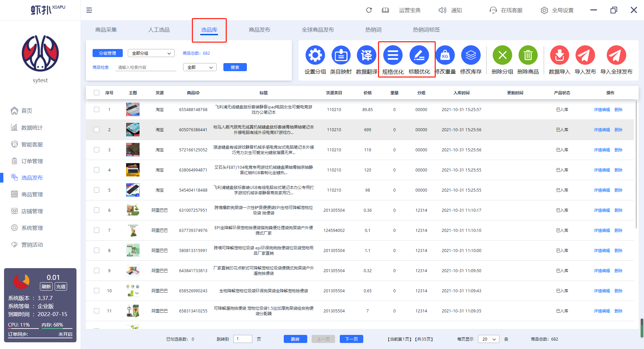
Task: Click 删除商品 trash bin icon
Action: [528, 55]
